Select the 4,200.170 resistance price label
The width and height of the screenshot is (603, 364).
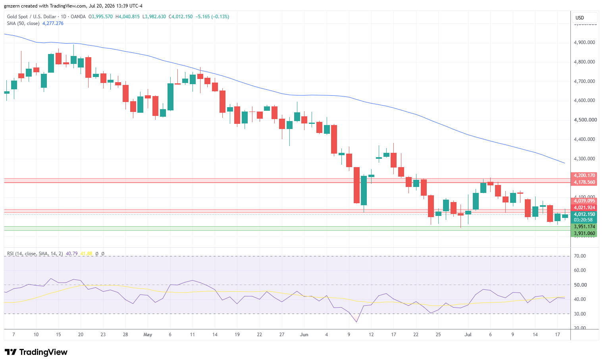pos(584,175)
